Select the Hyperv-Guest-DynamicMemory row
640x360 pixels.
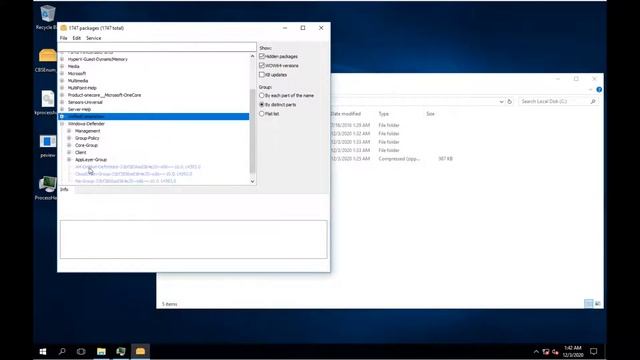[x=98, y=59]
